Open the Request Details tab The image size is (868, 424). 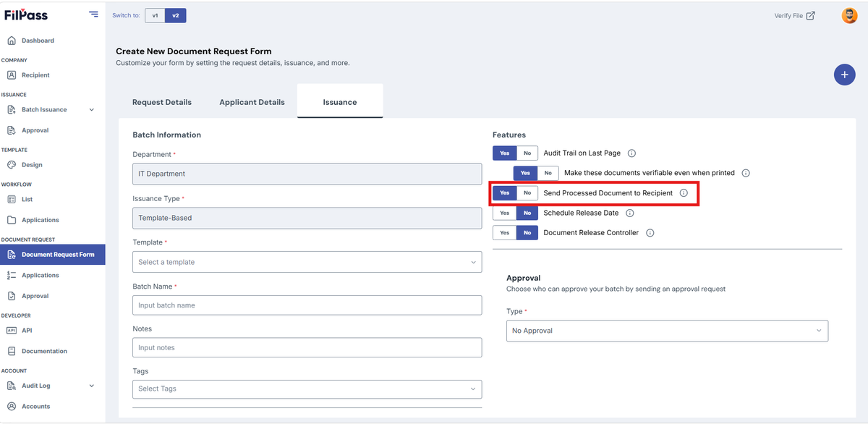click(x=162, y=102)
